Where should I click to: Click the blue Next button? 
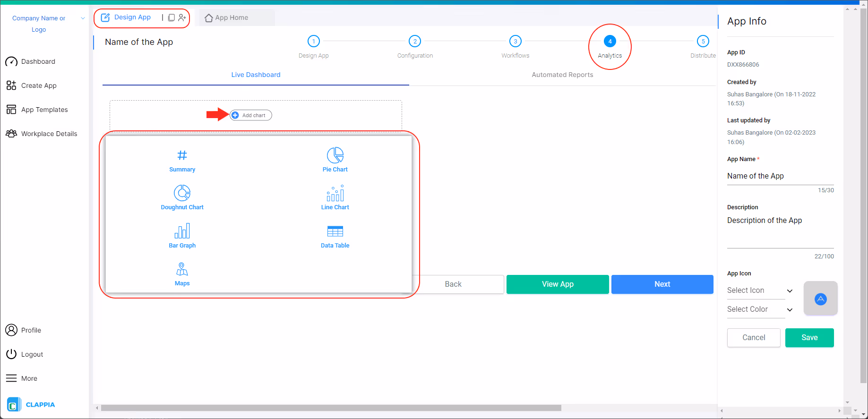[x=662, y=284]
